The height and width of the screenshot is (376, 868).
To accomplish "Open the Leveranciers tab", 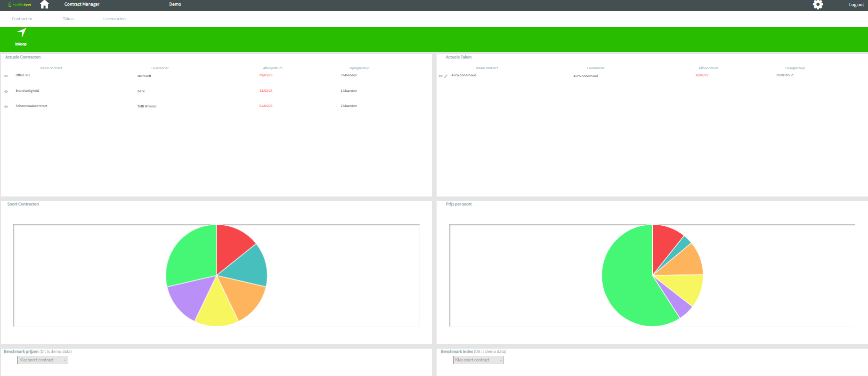I will [115, 19].
